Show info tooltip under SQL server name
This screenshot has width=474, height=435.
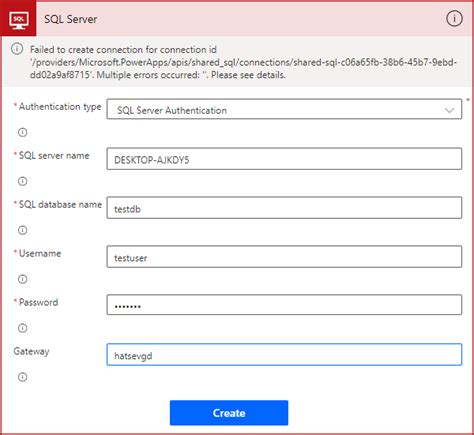[x=22, y=181]
